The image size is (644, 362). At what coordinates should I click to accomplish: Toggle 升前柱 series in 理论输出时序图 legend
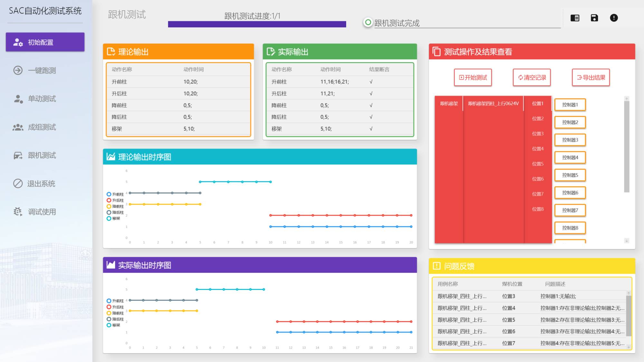109,194
